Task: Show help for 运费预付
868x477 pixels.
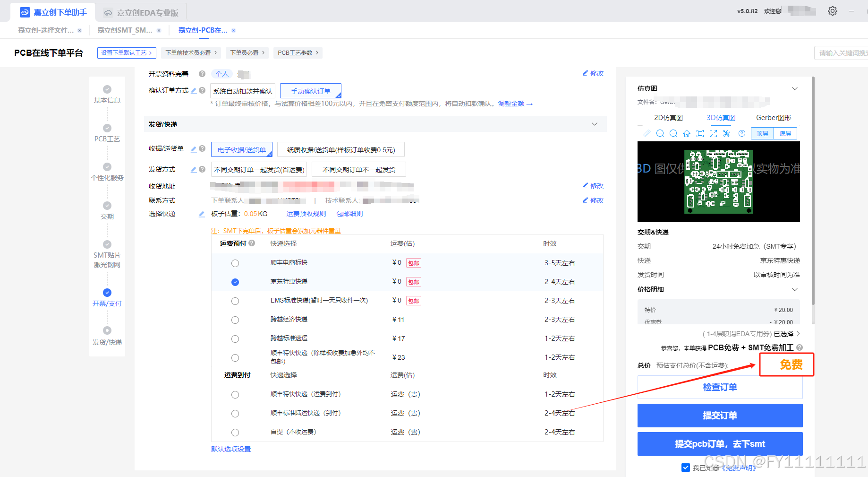Action: [252, 243]
